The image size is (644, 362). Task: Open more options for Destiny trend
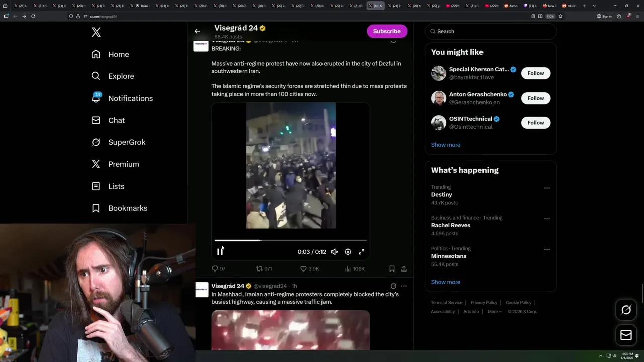pyautogui.click(x=547, y=188)
